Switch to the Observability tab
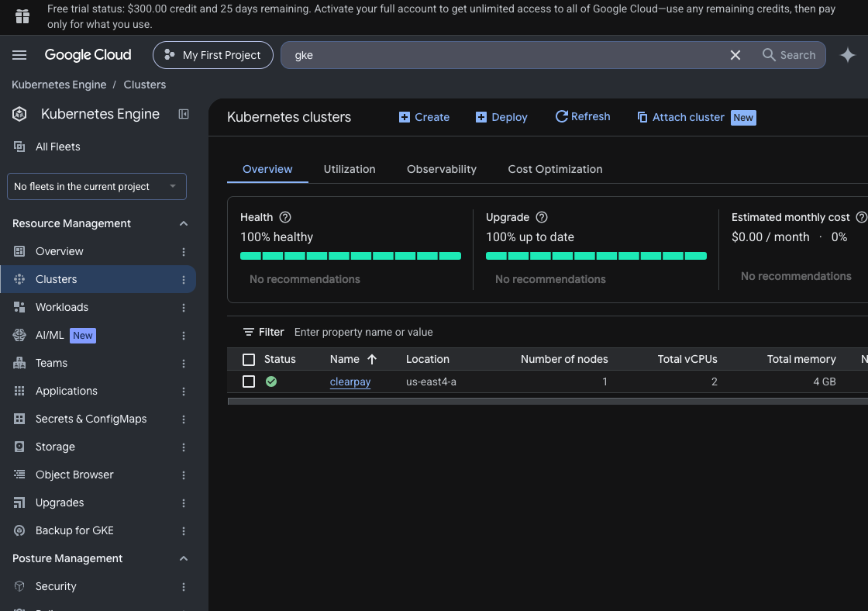868x611 pixels. point(441,169)
